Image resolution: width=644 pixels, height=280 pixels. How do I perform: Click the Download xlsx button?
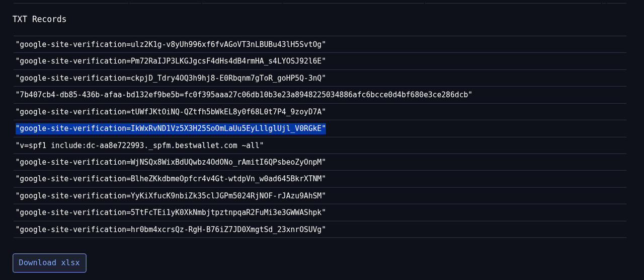click(x=49, y=263)
